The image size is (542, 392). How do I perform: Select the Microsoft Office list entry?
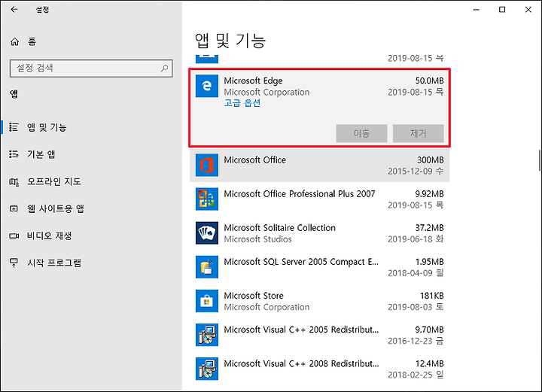(320, 165)
